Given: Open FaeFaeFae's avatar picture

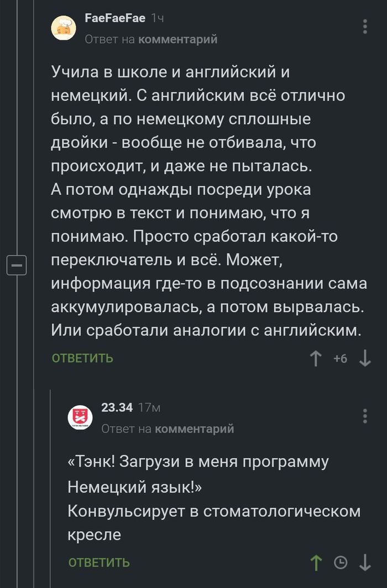Looking at the screenshot, I should (64, 28).
